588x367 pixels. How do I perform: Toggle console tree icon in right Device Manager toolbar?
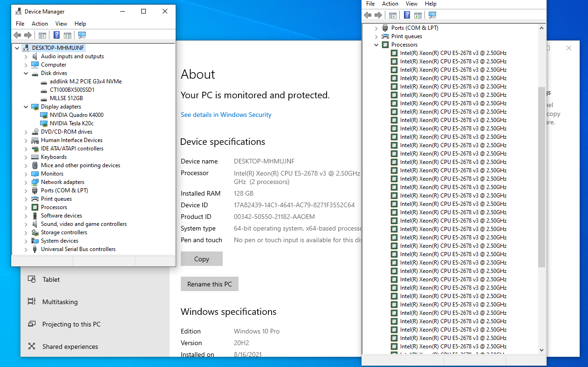click(393, 15)
